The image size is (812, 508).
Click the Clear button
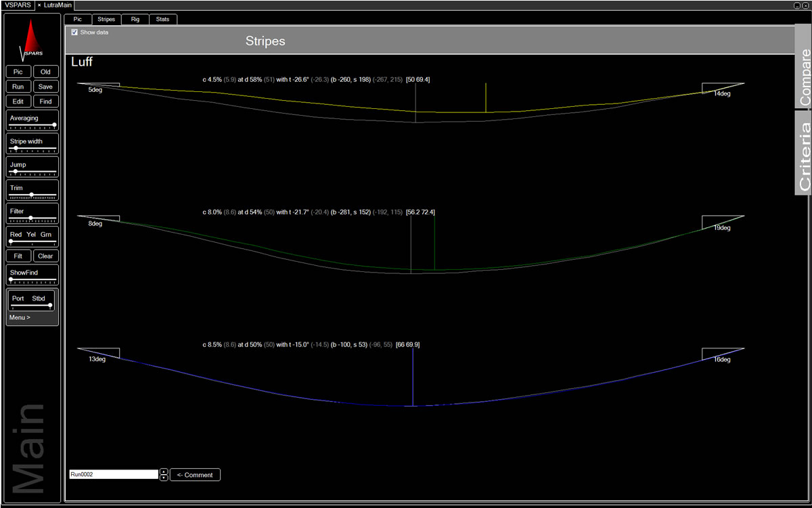click(45, 256)
